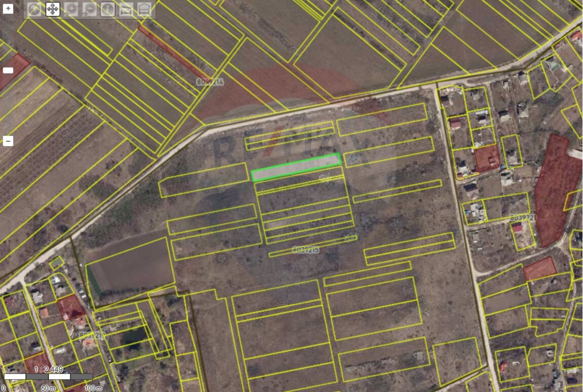Click the 8039214 parcel label
This screenshot has width=583, height=392.
[x=209, y=81]
